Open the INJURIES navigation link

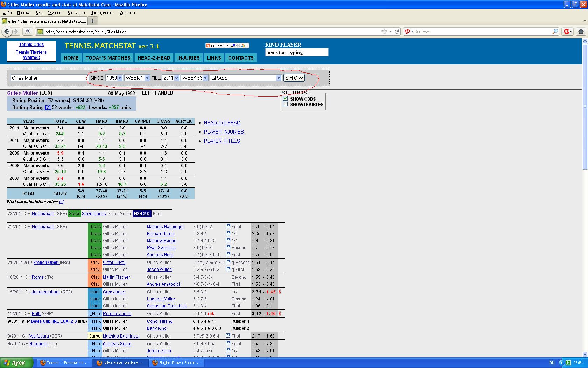click(188, 58)
